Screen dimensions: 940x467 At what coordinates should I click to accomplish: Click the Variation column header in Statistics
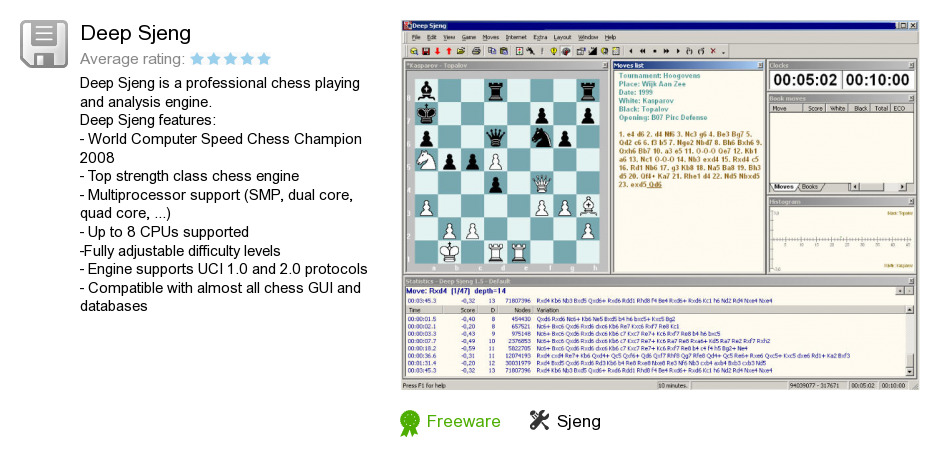pos(719,310)
